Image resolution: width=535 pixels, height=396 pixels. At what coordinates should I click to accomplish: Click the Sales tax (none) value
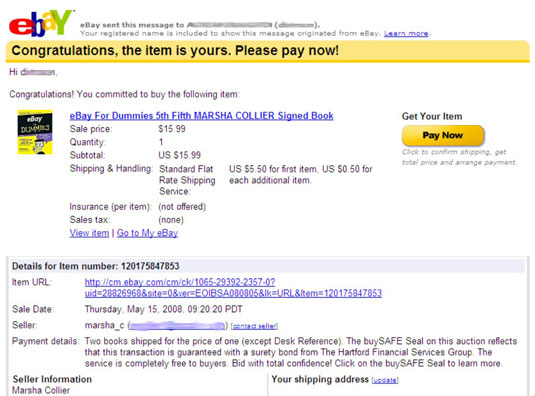(x=171, y=220)
